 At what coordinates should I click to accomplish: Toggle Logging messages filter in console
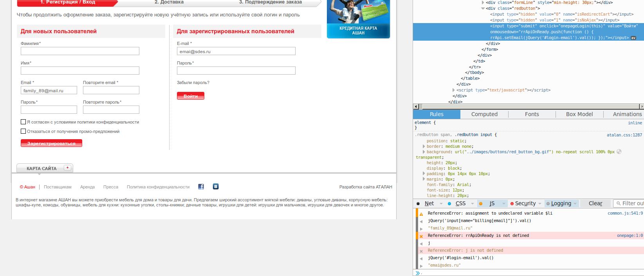[559, 203]
